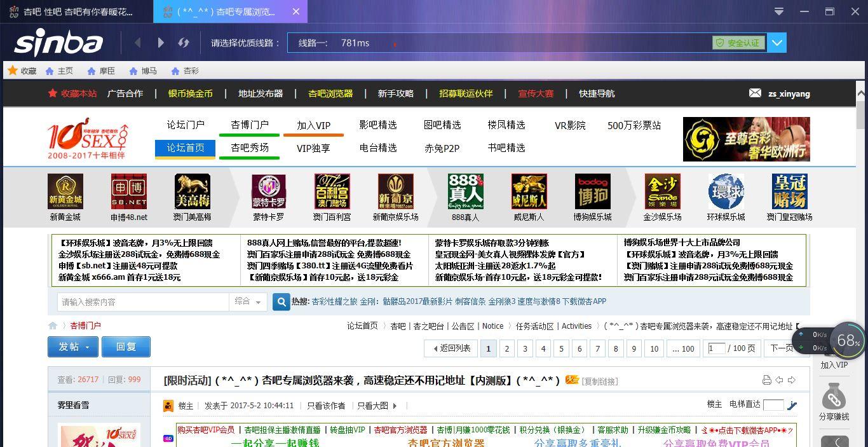868x447 pixels.
Task: Open the 主页 bookmark
Action: tap(59, 71)
